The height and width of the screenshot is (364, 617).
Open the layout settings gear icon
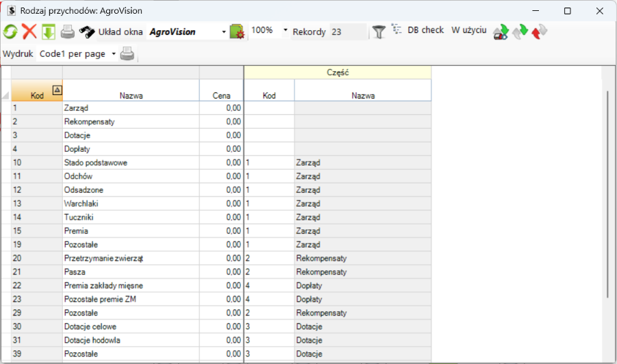(237, 32)
